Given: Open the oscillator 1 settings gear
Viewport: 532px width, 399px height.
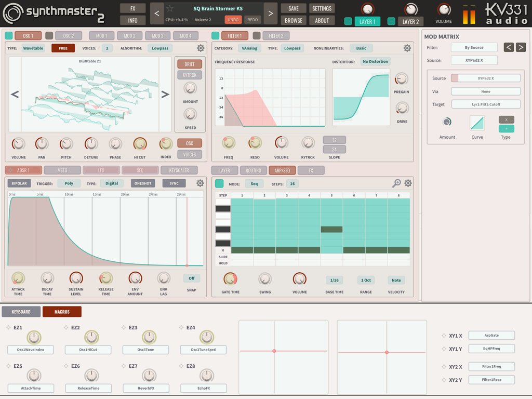Looking at the screenshot, I should point(201,47).
